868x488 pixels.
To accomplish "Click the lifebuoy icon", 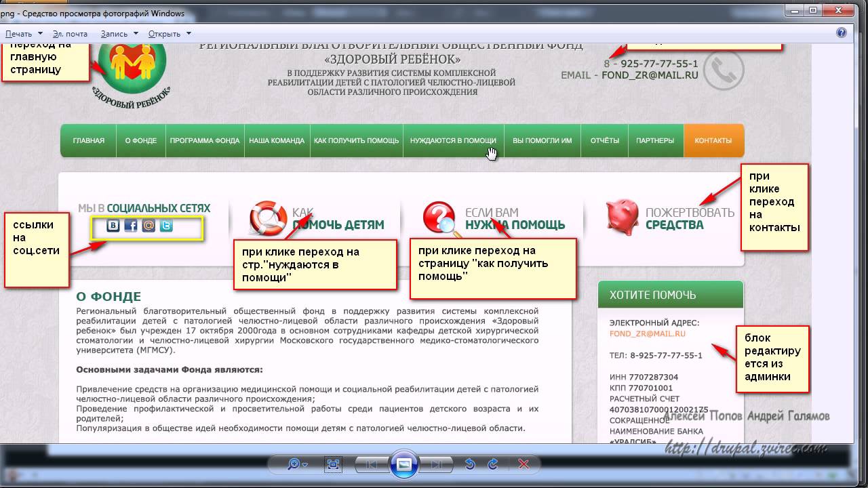I will (x=269, y=218).
